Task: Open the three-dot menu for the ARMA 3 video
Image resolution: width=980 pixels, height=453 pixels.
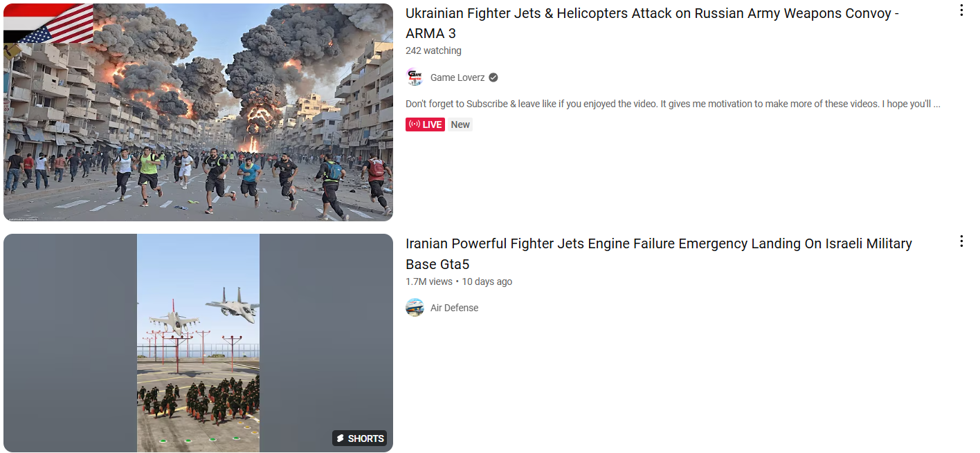Action: tap(961, 10)
